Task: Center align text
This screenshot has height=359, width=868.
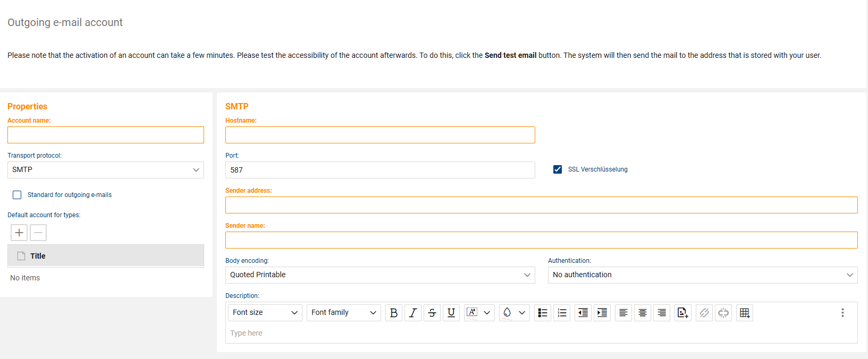Action: point(643,313)
